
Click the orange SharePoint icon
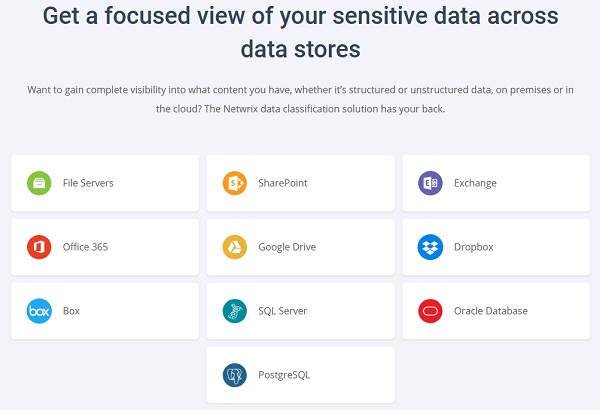[235, 183]
